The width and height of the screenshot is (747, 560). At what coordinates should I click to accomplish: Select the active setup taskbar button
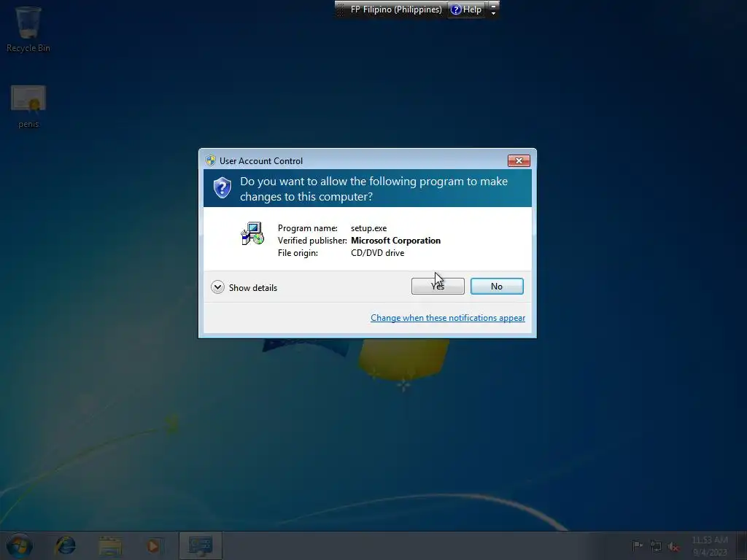[x=200, y=545]
